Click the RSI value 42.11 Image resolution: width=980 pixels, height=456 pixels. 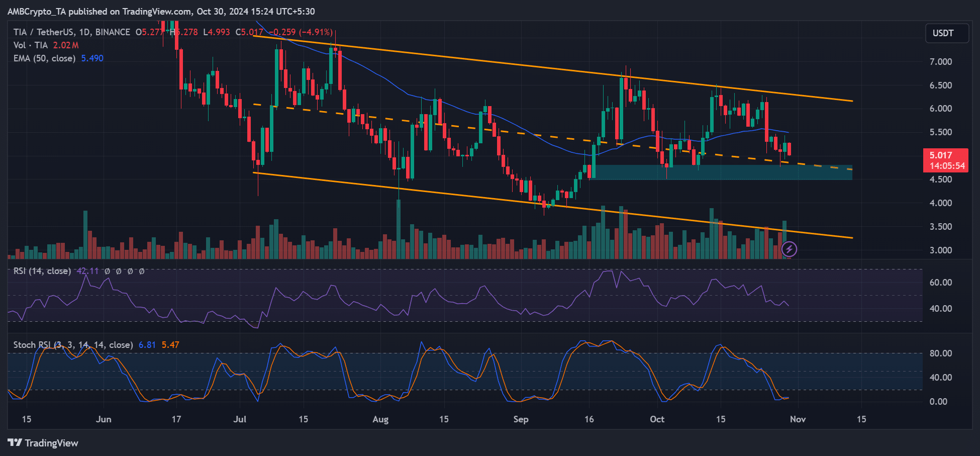point(88,271)
